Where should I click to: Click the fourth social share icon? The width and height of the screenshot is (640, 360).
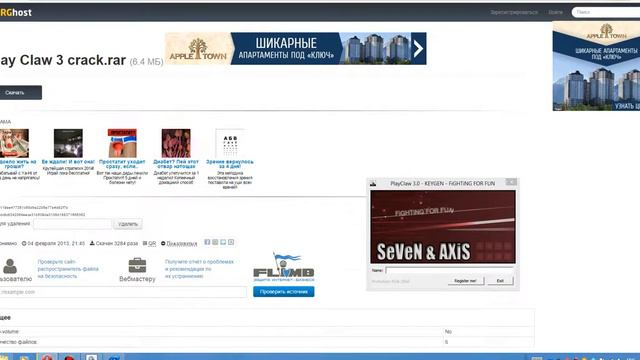231,242
